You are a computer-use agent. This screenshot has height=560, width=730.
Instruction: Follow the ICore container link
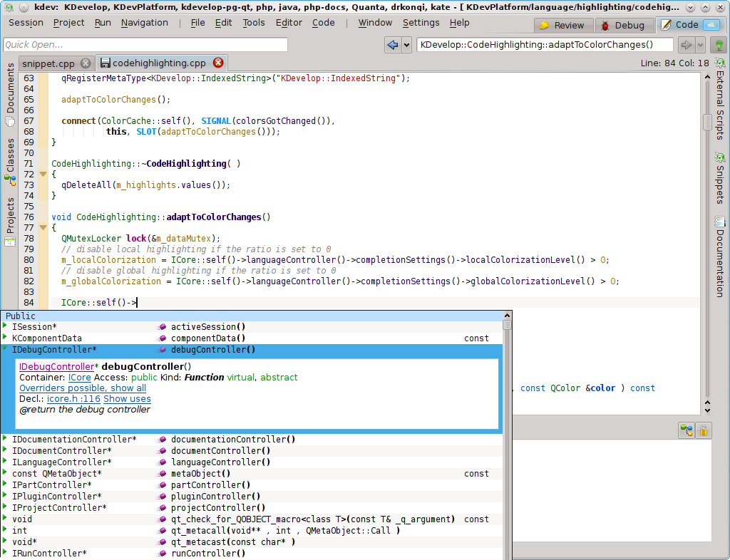coord(80,377)
